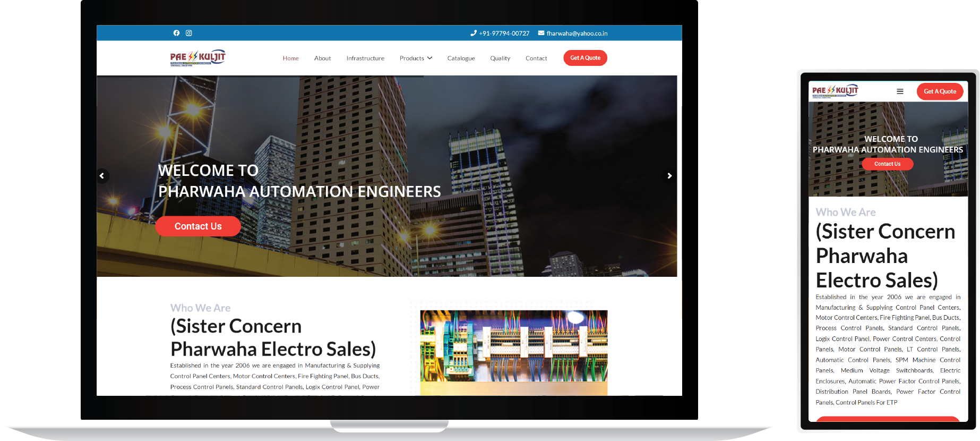Viewport: 980px width, 441px height.
Task: Click the envelope icon beside the email address
Action: [x=541, y=33]
